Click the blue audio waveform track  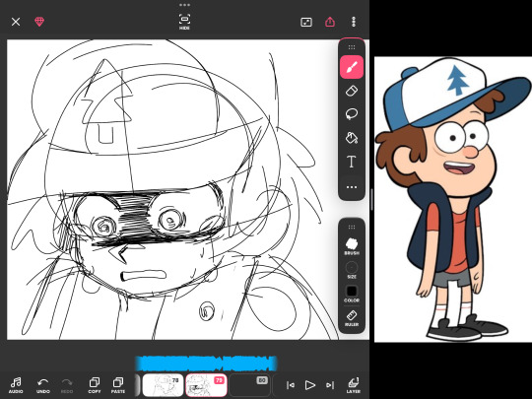coord(206,364)
